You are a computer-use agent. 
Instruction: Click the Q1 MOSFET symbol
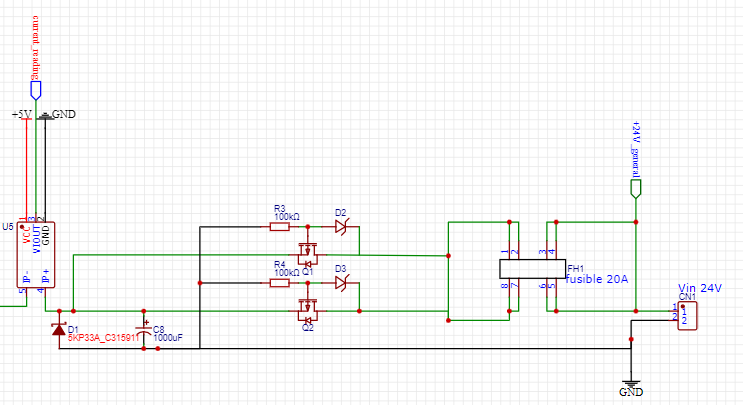click(308, 255)
